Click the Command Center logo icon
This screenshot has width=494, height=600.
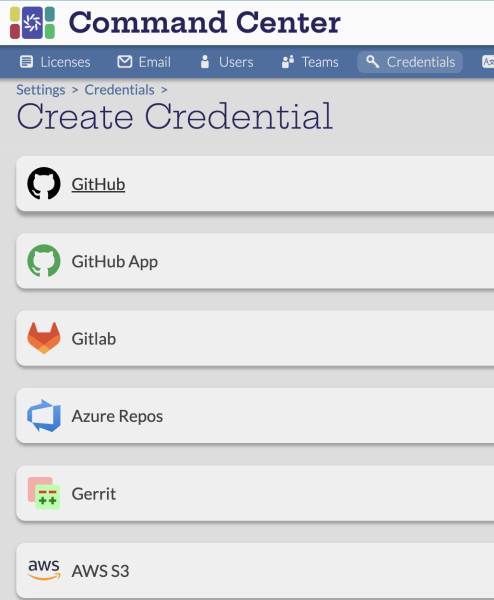coord(32,23)
